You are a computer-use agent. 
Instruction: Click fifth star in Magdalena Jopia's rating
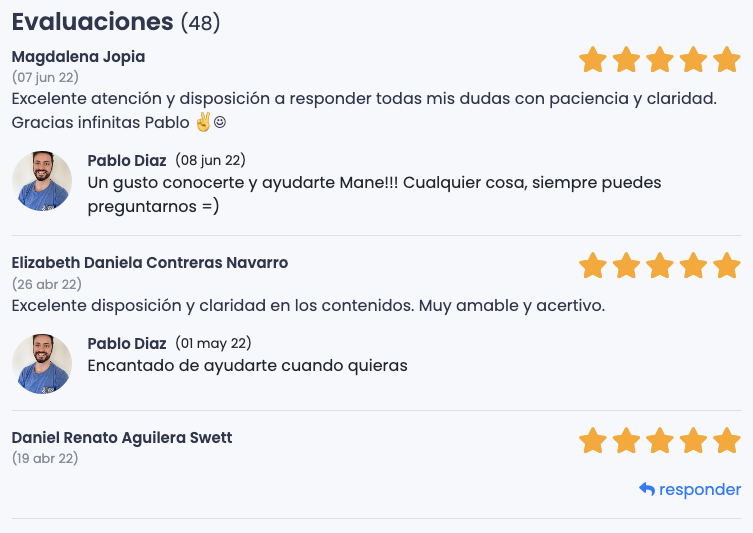point(727,60)
